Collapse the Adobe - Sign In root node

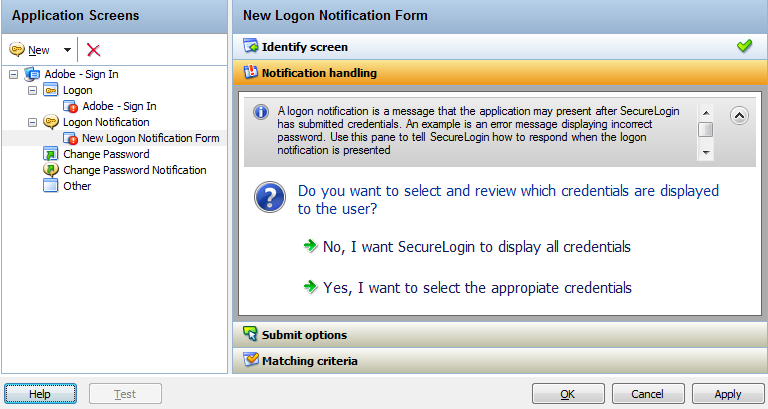(12, 74)
